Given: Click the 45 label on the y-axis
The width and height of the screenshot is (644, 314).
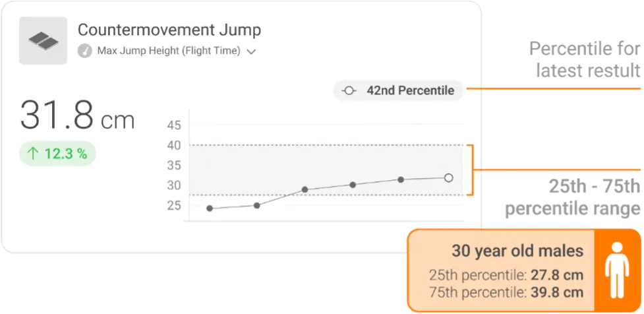Looking at the screenshot, I should [x=174, y=125].
